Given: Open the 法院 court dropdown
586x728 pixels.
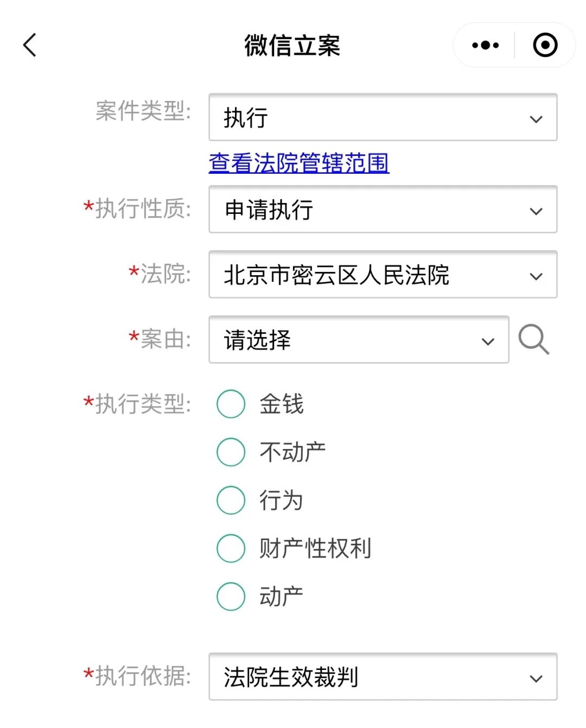Looking at the screenshot, I should (x=536, y=275).
